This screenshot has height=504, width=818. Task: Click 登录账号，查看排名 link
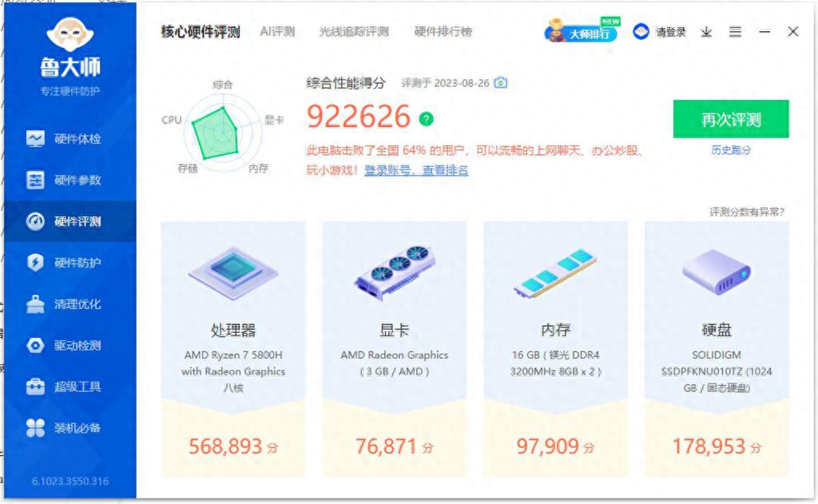point(415,170)
